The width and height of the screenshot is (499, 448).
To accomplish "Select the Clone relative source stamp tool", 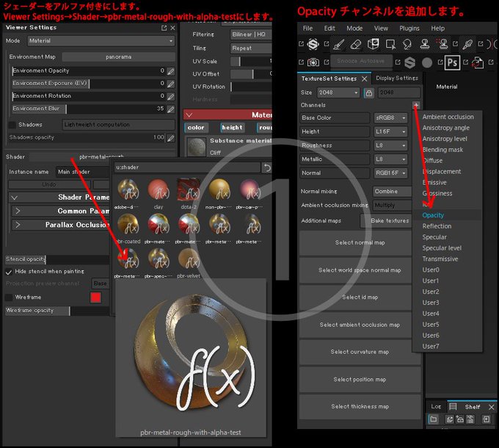I will (442, 44).
